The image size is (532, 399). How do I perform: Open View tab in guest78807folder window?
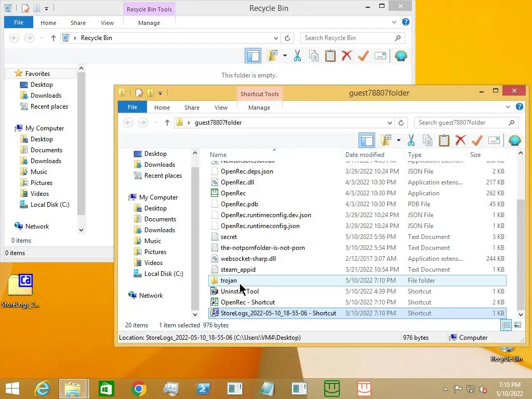tap(221, 108)
